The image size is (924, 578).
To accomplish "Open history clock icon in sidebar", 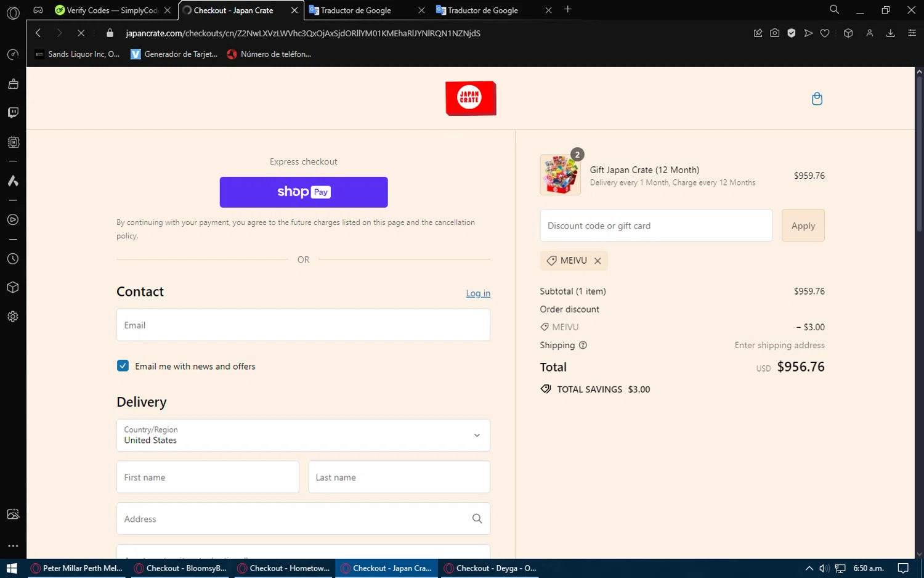I will point(13,259).
